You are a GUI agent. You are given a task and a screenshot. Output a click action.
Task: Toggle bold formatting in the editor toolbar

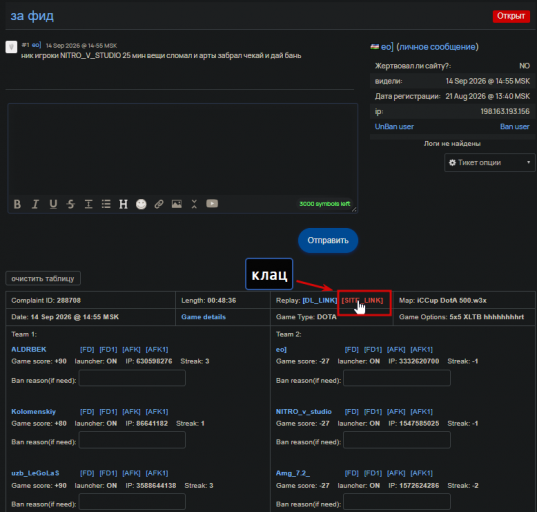[17, 204]
